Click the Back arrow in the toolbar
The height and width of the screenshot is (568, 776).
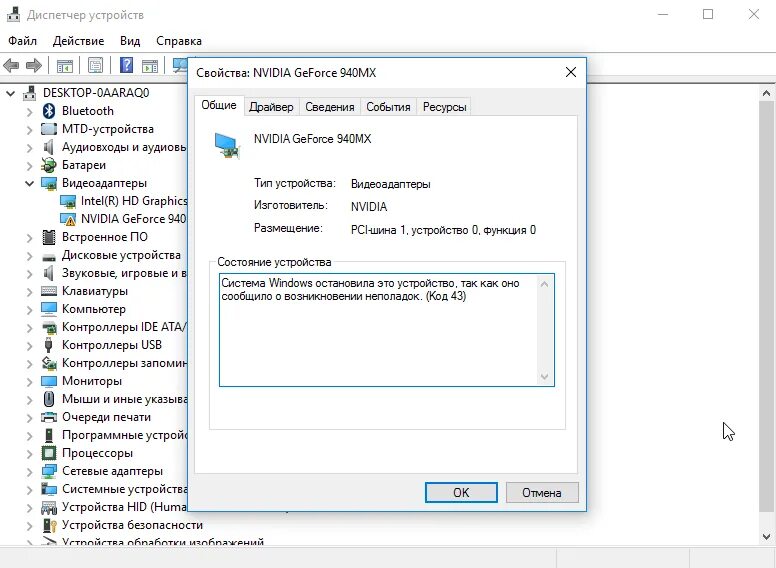pos(11,65)
